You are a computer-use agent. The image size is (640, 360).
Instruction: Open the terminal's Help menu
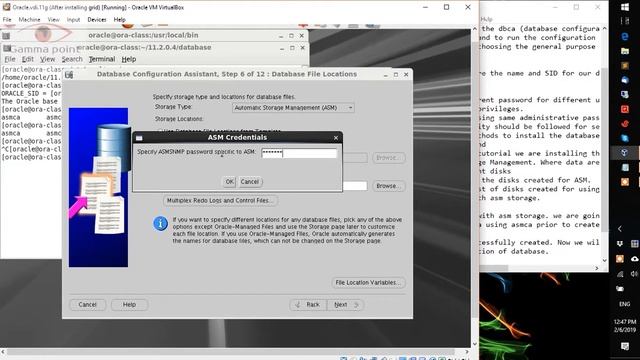point(129,59)
